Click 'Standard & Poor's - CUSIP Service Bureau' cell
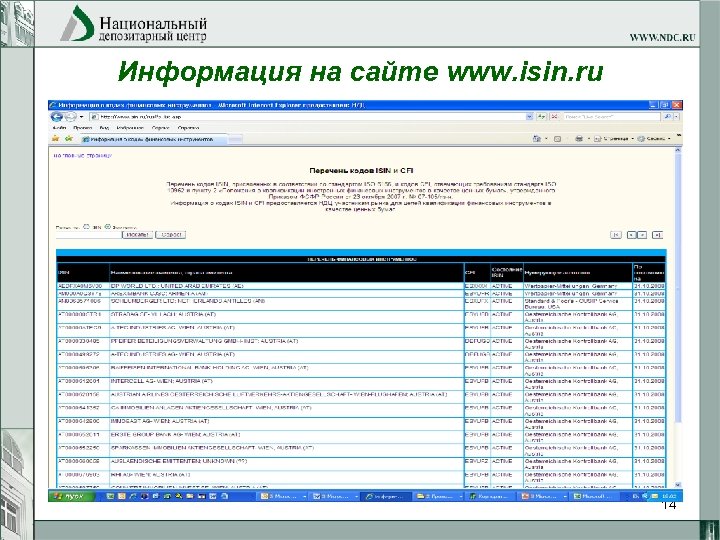Image resolution: width=720 pixels, height=540 pixels. (577, 304)
